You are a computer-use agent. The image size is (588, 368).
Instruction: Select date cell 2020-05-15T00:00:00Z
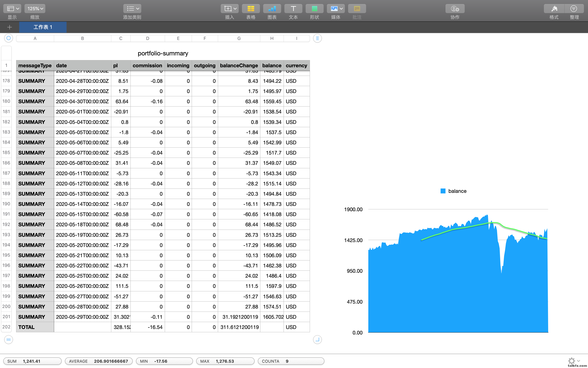point(82,214)
